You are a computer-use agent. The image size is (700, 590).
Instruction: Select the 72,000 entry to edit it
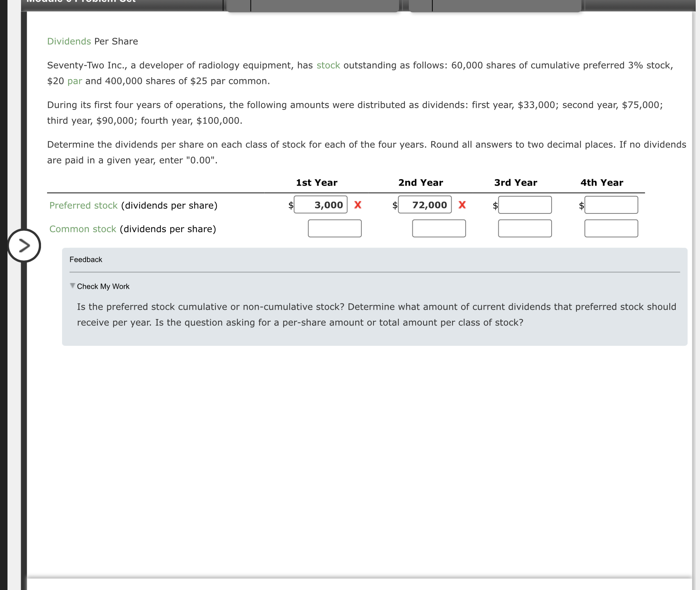[424, 205]
